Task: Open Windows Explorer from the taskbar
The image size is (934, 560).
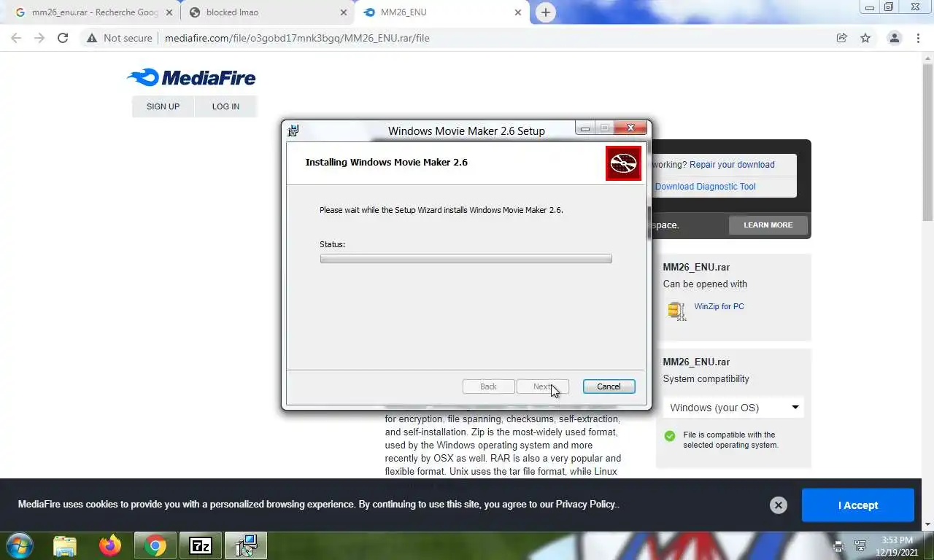Action: tap(65, 545)
